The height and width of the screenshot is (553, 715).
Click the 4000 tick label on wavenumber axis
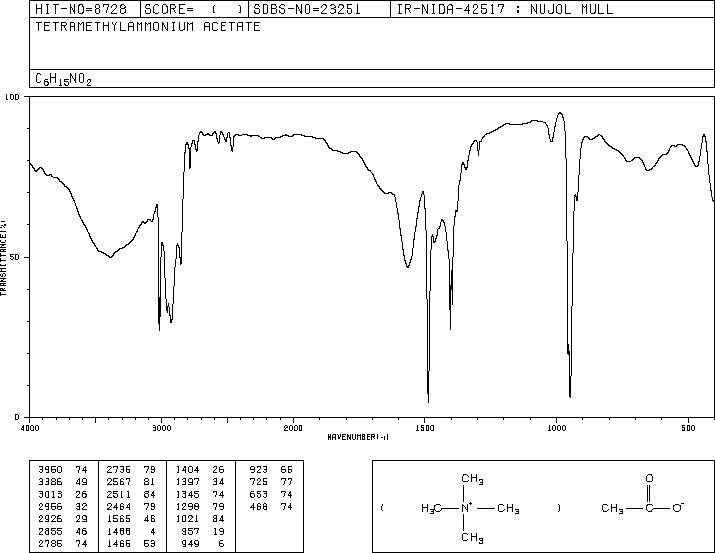point(30,428)
